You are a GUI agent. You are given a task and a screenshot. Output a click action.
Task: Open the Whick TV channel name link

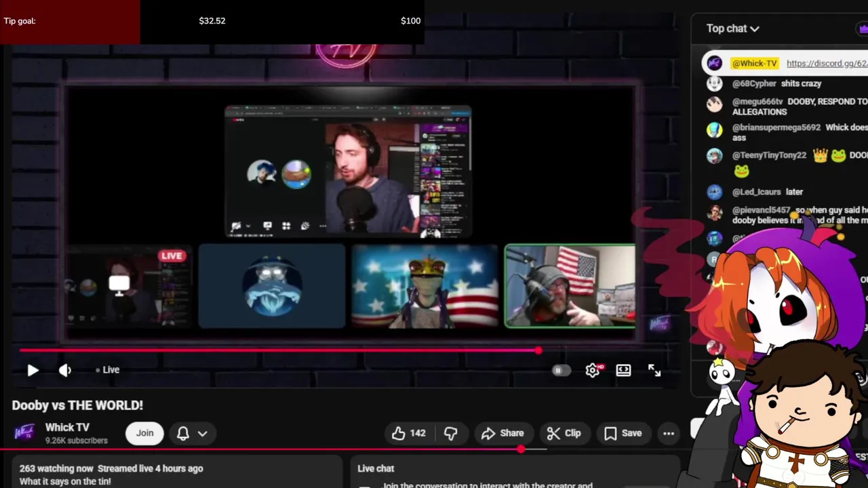pos(67,428)
